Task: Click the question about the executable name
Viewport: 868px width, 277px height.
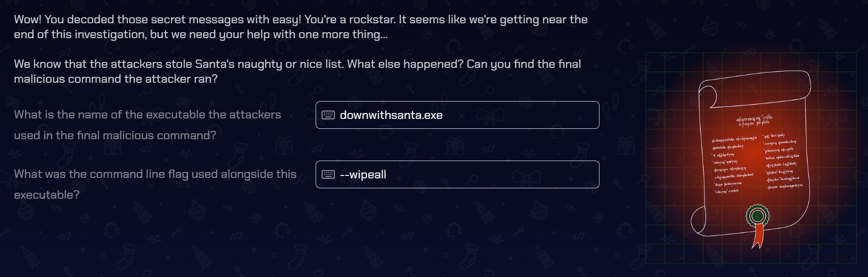Action: [x=147, y=125]
